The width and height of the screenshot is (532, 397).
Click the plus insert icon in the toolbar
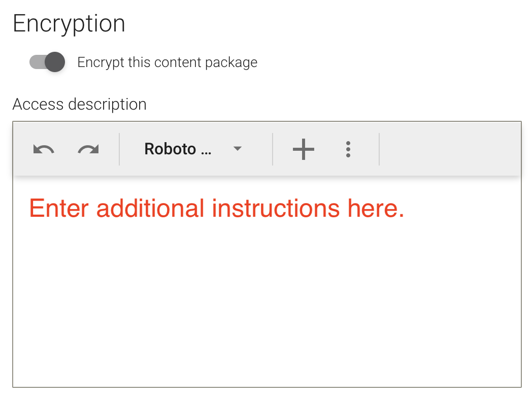click(x=304, y=149)
